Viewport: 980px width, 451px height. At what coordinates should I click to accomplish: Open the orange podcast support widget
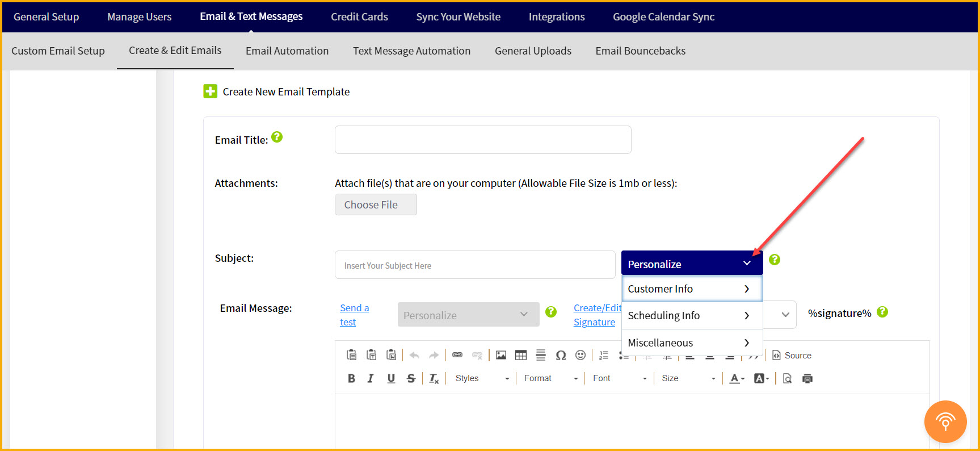[x=945, y=422]
